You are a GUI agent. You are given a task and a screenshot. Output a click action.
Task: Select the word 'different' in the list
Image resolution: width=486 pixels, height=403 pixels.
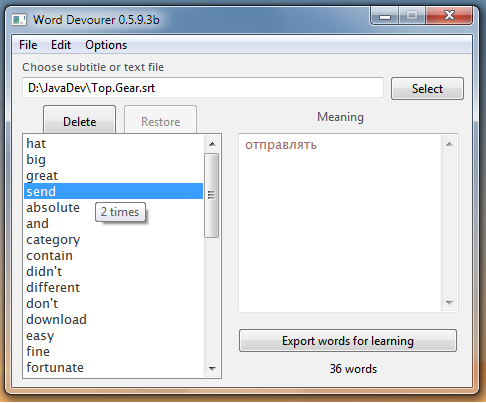(x=113, y=287)
